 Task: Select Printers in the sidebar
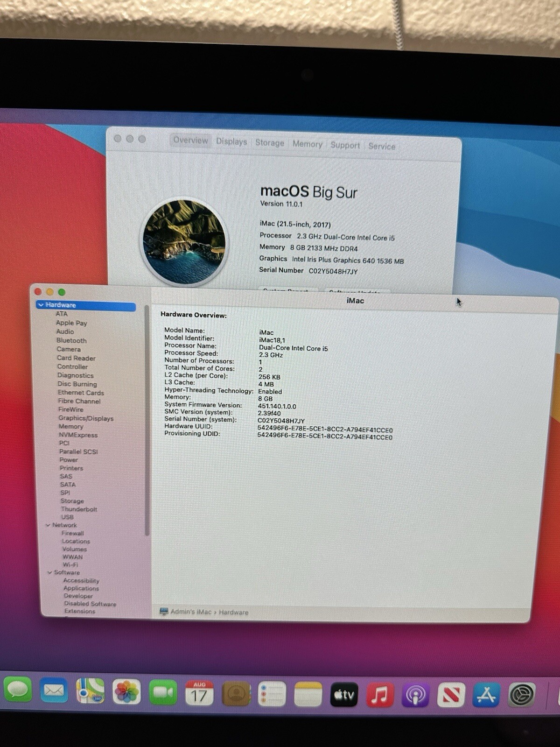(71, 468)
